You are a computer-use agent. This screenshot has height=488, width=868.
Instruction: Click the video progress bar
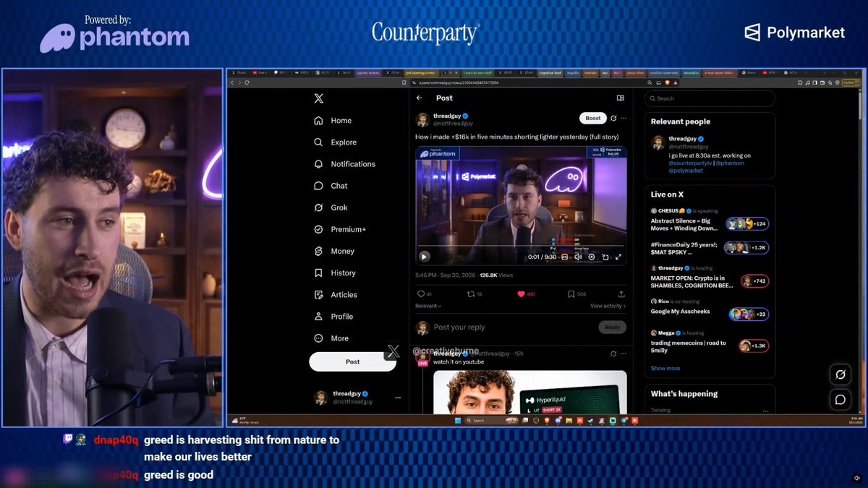(x=521, y=247)
